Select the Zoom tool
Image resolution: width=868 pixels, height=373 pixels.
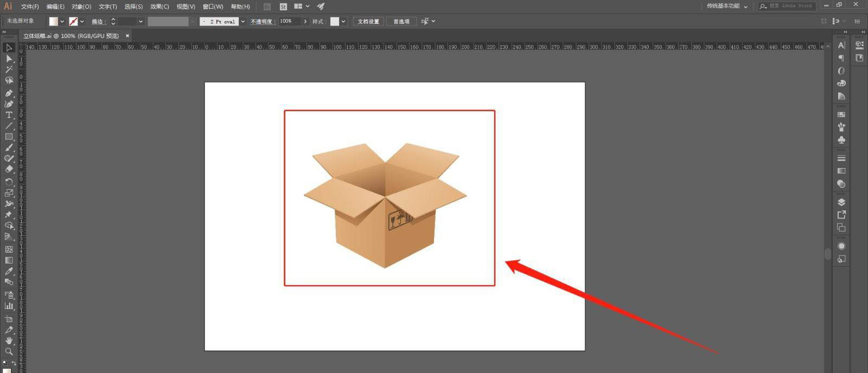point(9,351)
